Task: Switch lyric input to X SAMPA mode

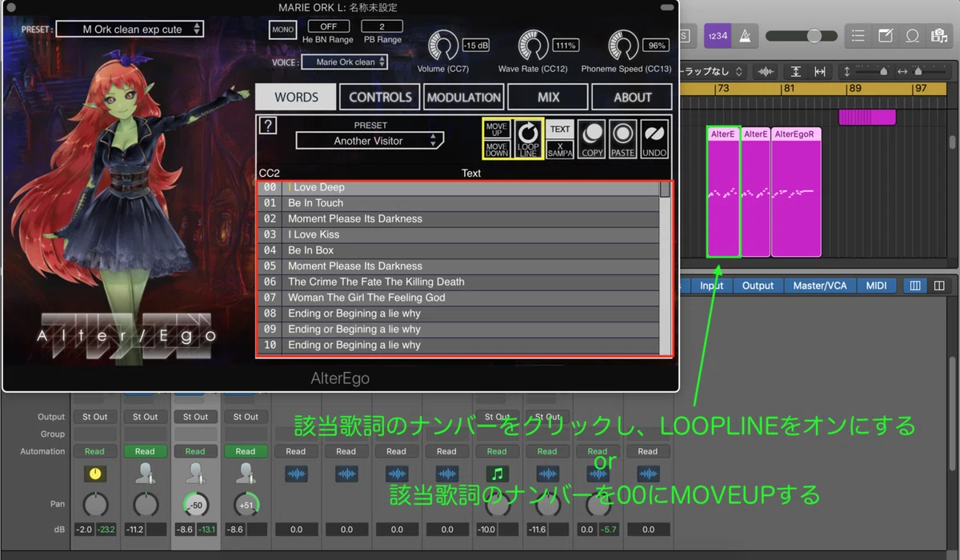Action: point(560,149)
